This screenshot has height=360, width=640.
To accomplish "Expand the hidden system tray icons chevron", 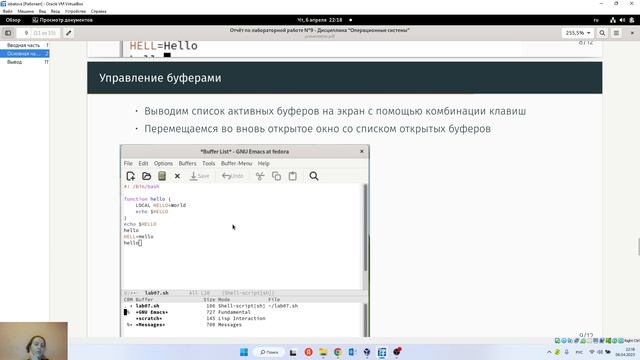I will [549, 352].
